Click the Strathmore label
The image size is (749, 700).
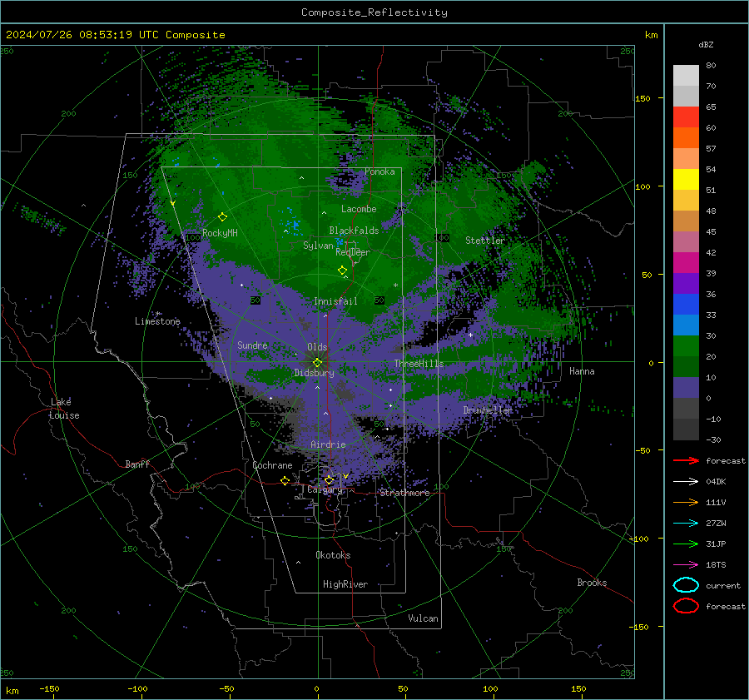(404, 493)
